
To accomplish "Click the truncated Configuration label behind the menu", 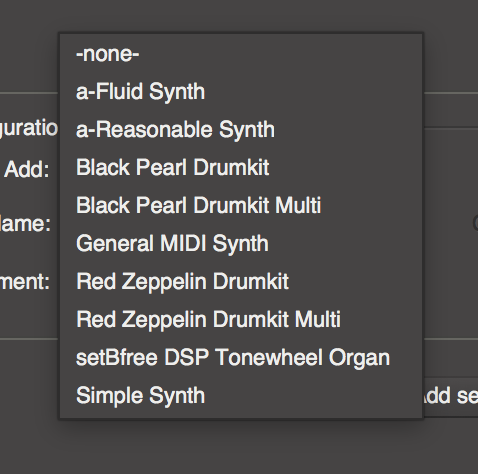I will coord(29,129).
